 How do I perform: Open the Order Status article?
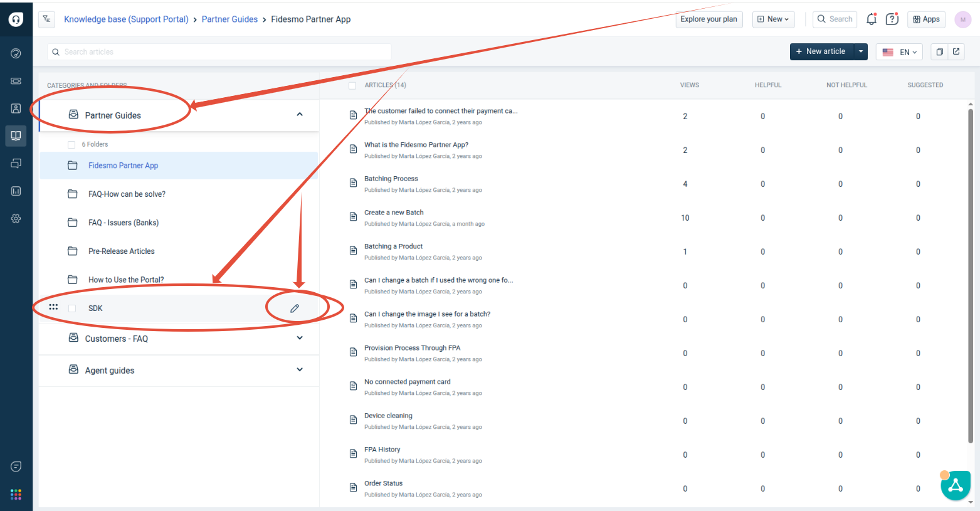click(x=383, y=483)
